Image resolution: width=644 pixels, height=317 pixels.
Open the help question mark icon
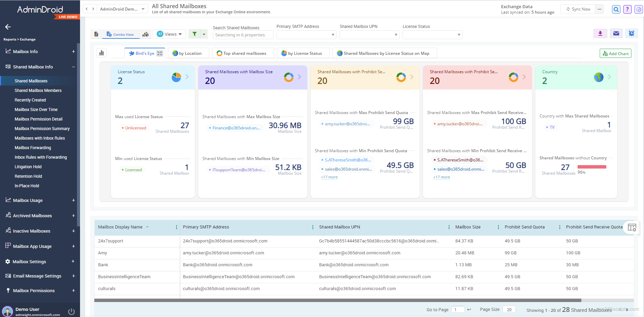(627, 10)
